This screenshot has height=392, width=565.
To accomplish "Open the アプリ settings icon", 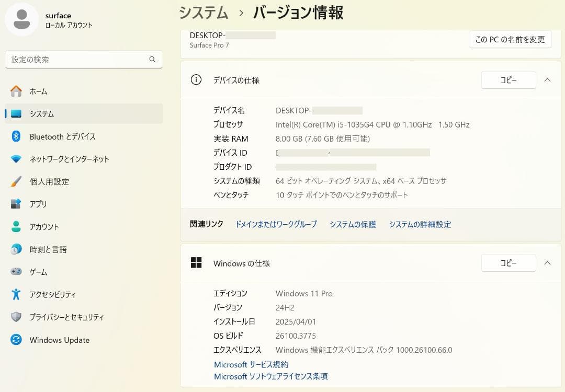I will click(x=16, y=204).
